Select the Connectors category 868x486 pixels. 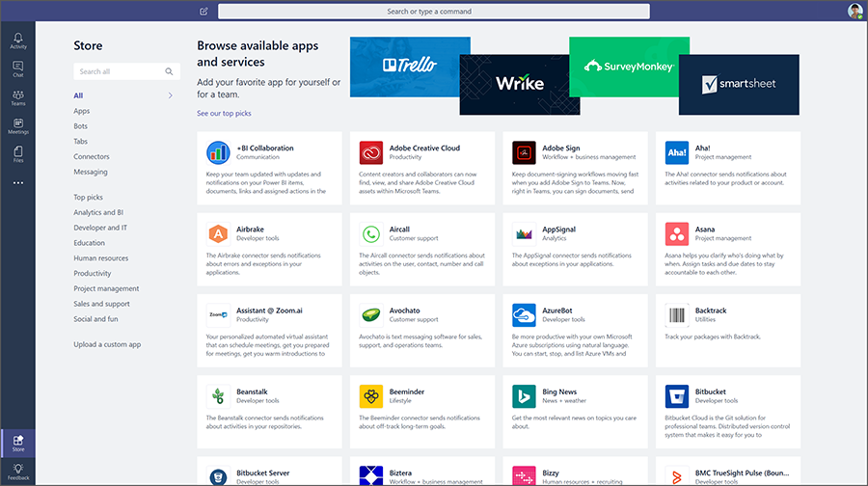[x=92, y=156]
